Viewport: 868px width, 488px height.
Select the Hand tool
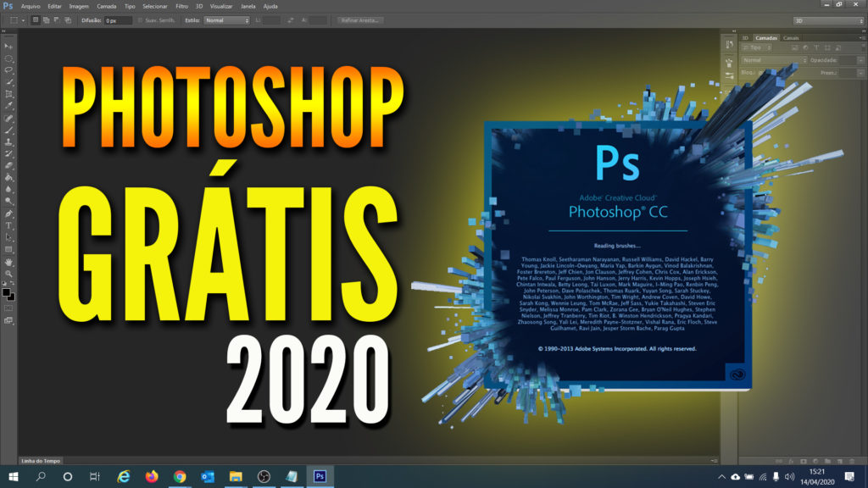pyautogui.click(x=8, y=263)
